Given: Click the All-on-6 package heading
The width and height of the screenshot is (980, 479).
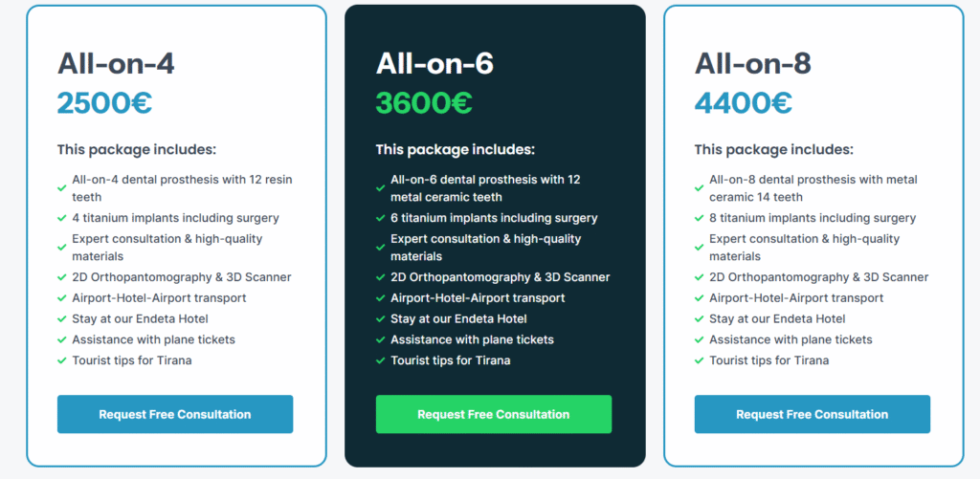Looking at the screenshot, I should (x=434, y=64).
